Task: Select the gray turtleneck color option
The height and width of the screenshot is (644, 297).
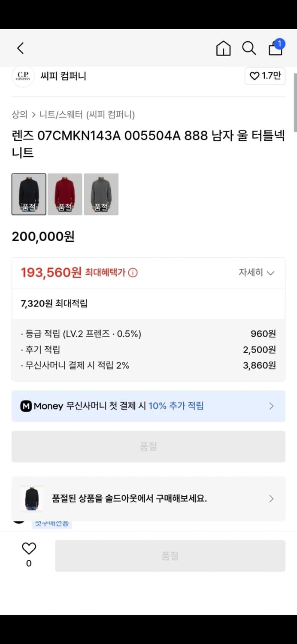Action: coord(101,194)
